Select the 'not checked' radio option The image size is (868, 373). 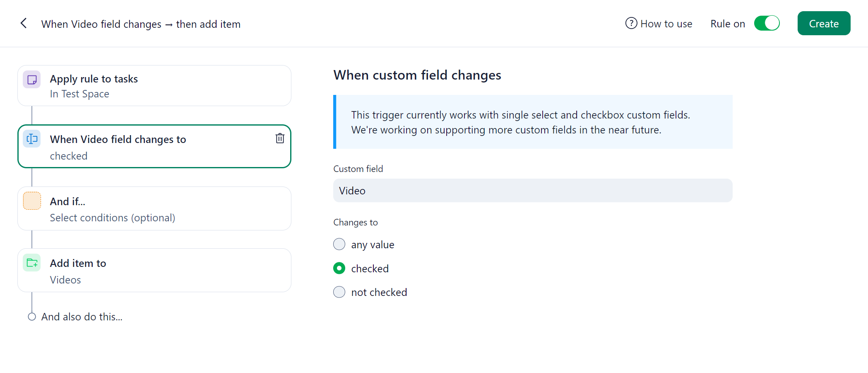point(339,292)
